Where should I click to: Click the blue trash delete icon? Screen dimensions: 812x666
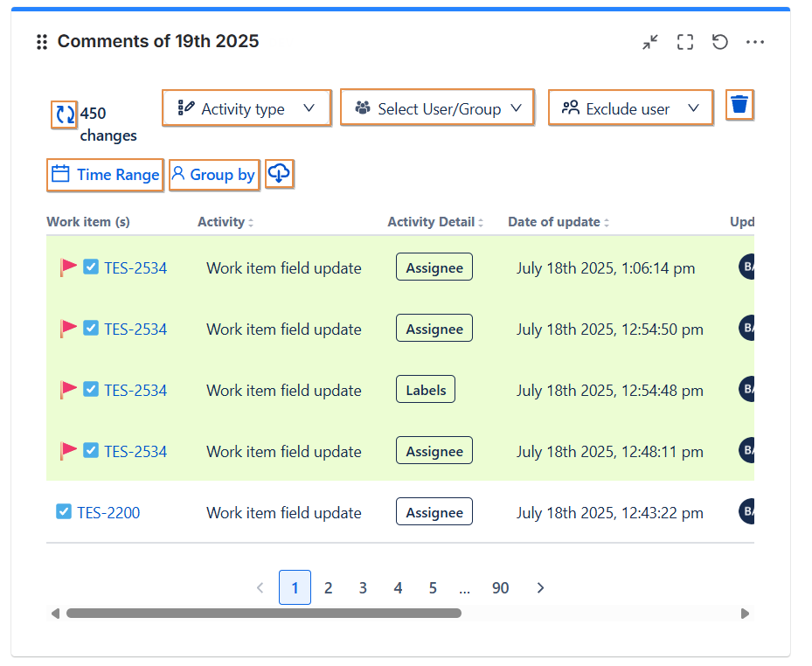739,105
